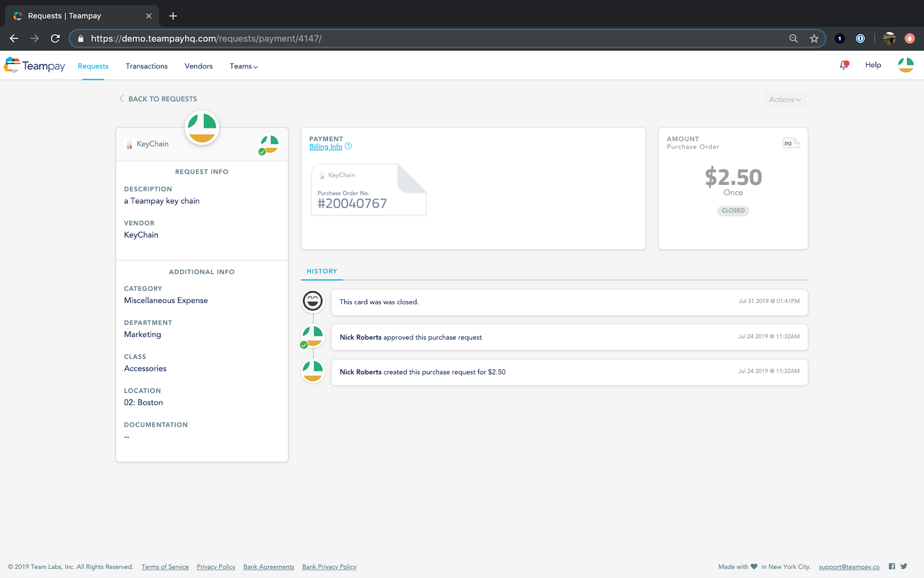Click the large requester avatar above KeyChain card
This screenshot has width=924, height=578.
202,128
